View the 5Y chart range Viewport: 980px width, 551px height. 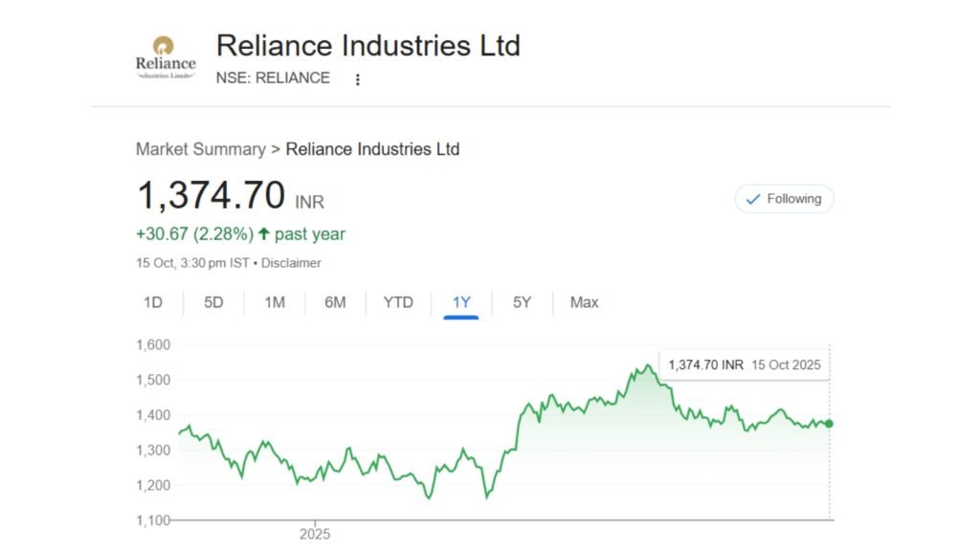click(522, 302)
